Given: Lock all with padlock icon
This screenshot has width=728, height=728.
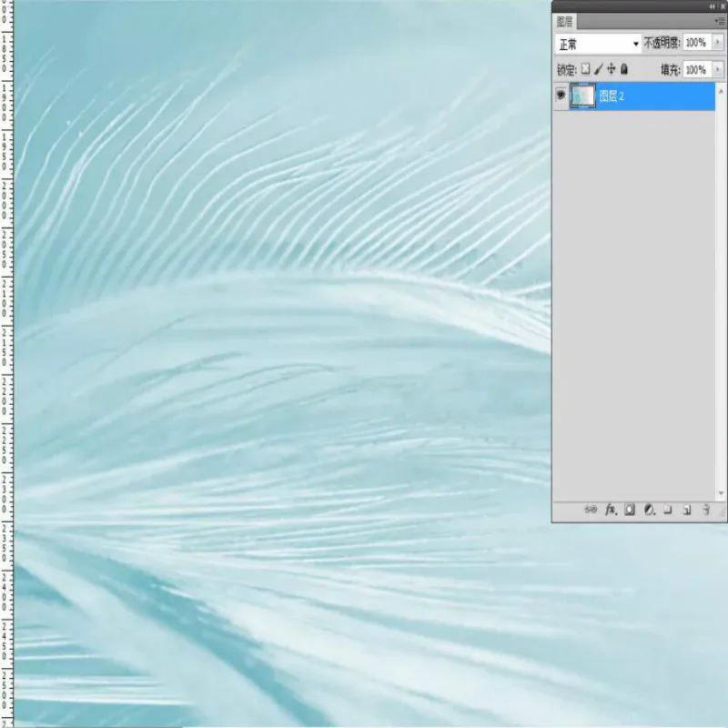Looking at the screenshot, I should (x=624, y=69).
